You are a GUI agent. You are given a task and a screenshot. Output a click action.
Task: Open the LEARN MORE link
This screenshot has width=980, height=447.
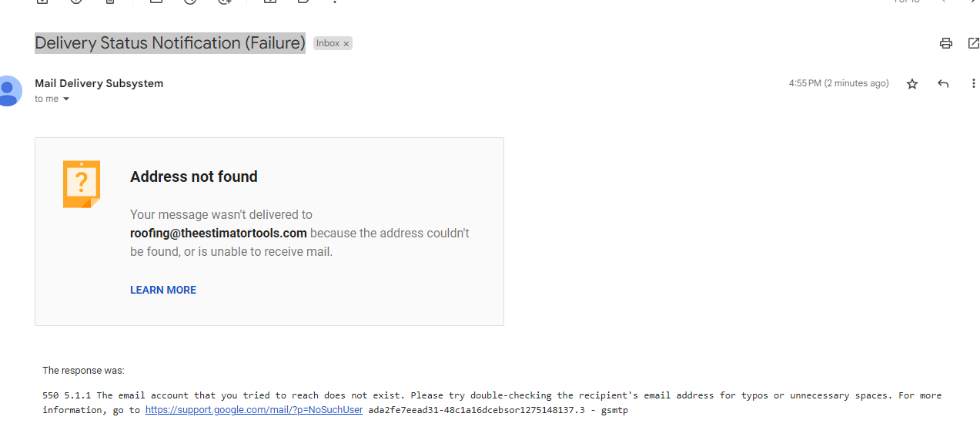(x=163, y=290)
